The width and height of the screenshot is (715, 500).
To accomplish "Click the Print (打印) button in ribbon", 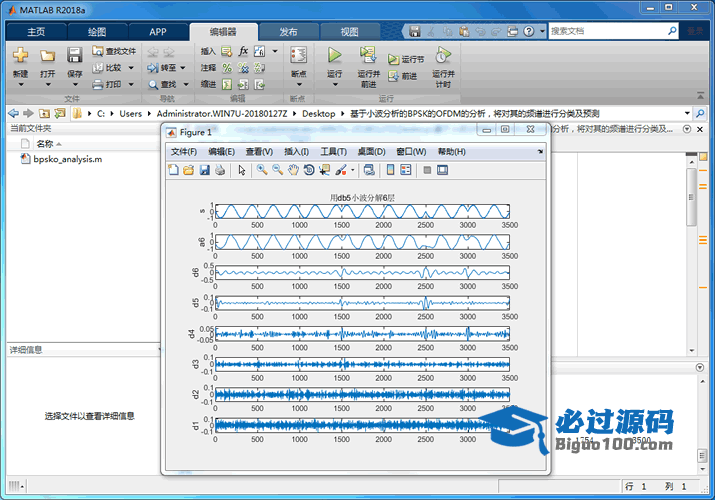I will click(x=107, y=84).
